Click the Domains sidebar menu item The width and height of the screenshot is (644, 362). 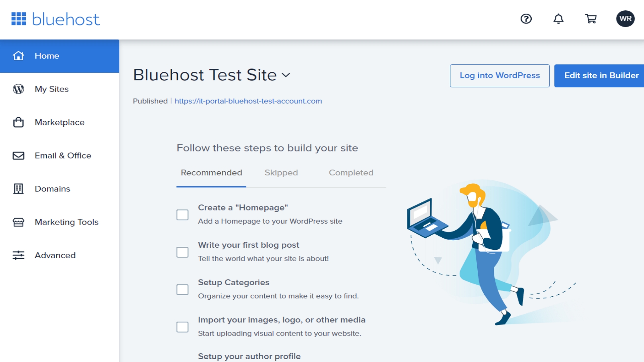pos(52,189)
